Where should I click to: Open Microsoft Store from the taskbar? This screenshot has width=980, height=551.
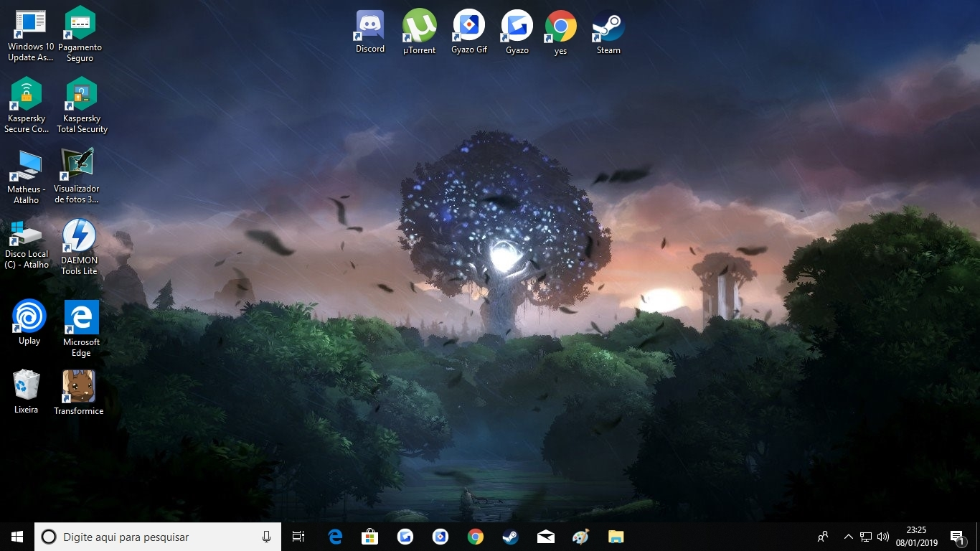pyautogui.click(x=369, y=537)
